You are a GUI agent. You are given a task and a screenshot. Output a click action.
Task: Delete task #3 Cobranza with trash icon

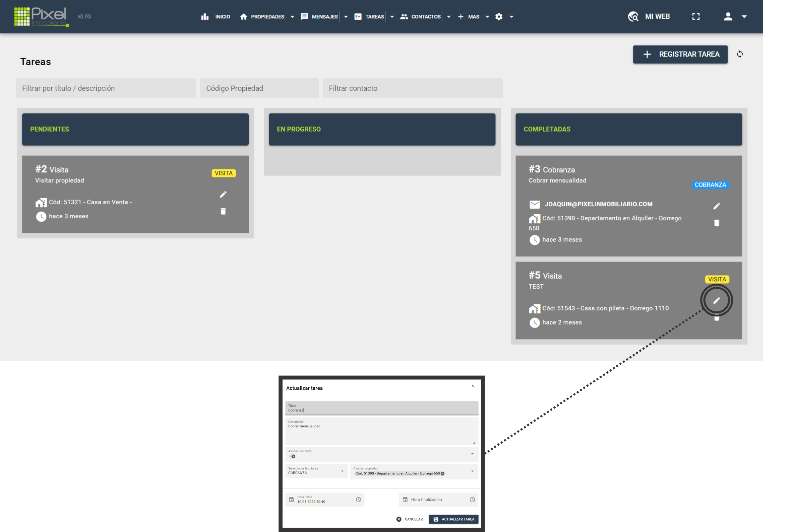[716, 223]
